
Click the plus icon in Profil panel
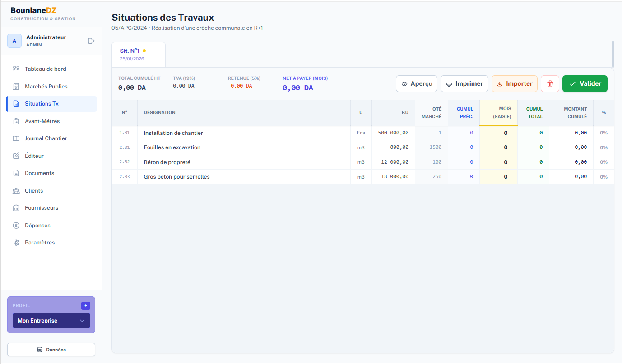click(86, 306)
